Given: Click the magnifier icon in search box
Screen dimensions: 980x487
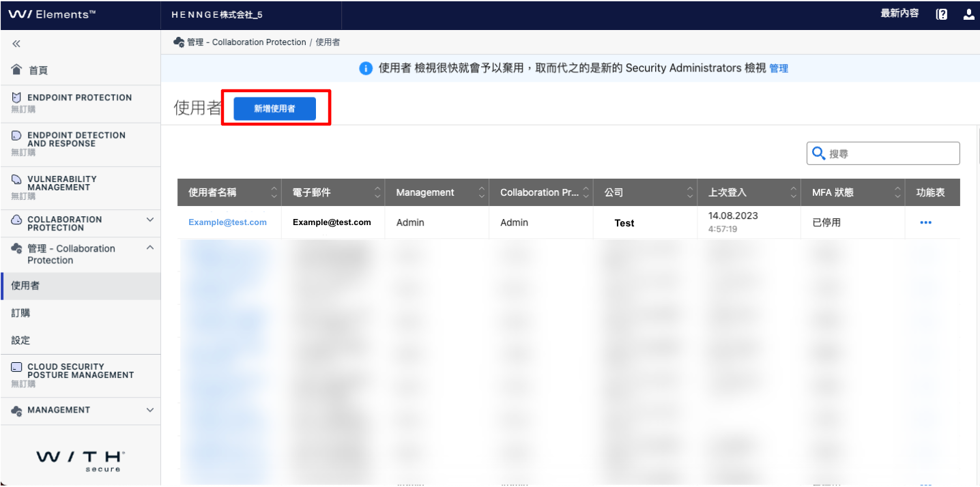Looking at the screenshot, I should coord(818,153).
